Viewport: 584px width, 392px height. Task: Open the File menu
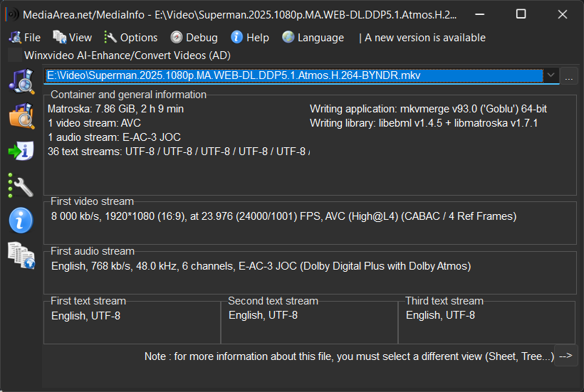pyautogui.click(x=25, y=38)
